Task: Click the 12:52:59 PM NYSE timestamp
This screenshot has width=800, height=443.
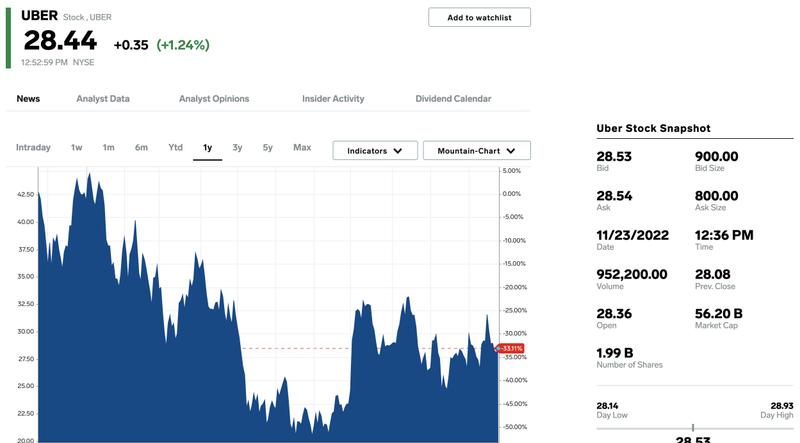Action: coord(58,62)
